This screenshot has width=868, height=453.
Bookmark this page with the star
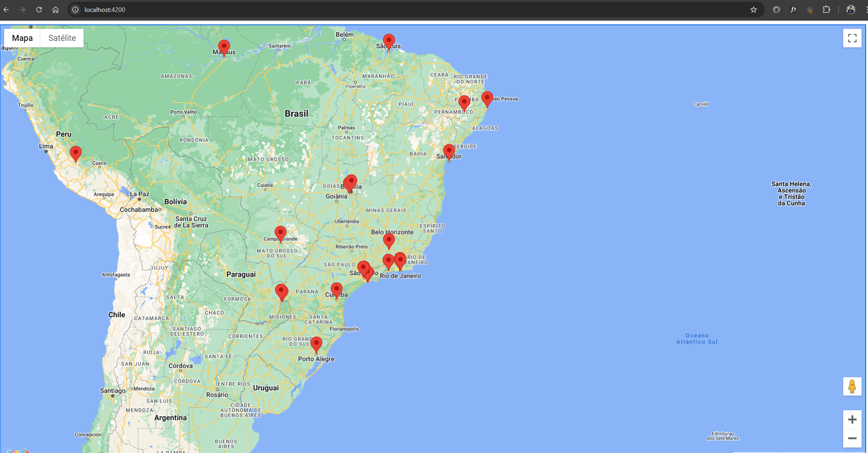[754, 10]
